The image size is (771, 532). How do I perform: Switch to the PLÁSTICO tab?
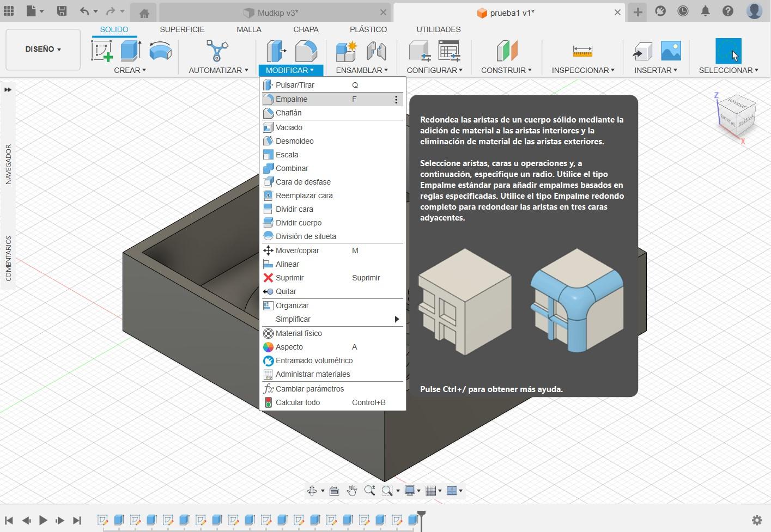tap(368, 29)
